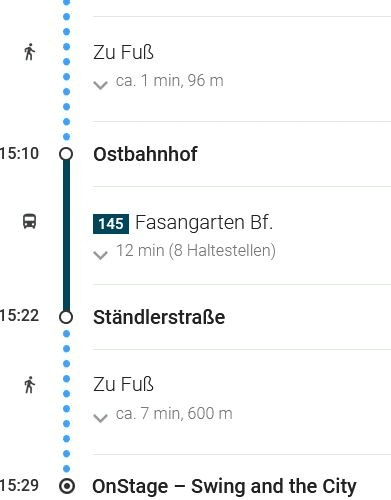Click the dark bus route line segment
This screenshot has width=391, height=500.
click(66, 235)
